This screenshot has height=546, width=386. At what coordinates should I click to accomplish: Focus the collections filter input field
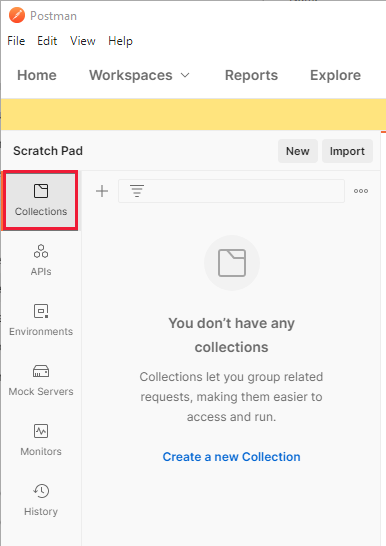(231, 191)
